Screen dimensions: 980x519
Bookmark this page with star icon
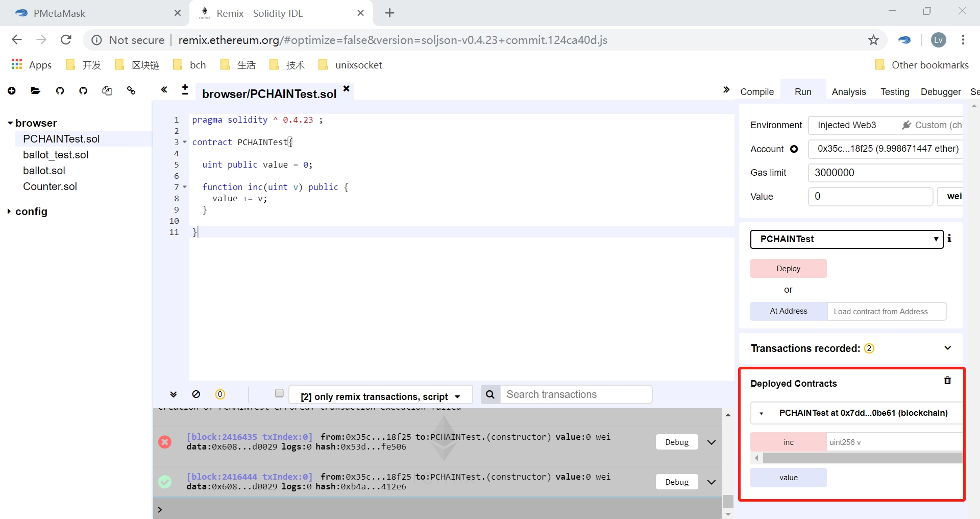click(x=873, y=40)
